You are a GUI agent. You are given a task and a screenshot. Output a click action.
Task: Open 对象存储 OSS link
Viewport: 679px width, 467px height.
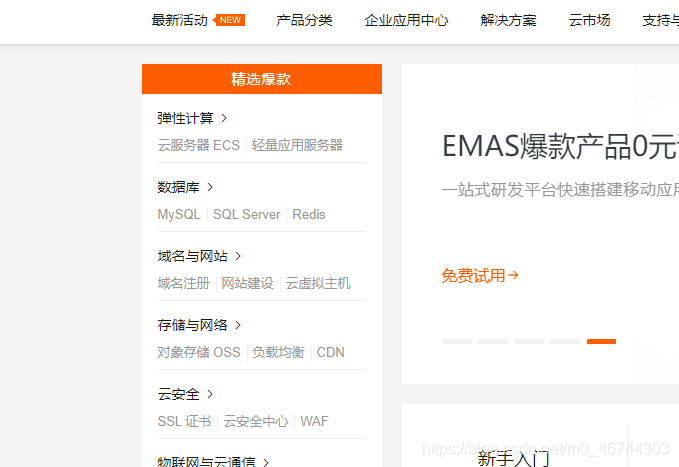(x=199, y=352)
